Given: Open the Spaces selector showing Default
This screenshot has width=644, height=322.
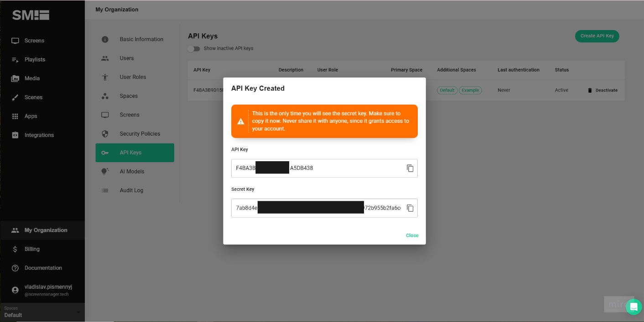Looking at the screenshot, I should coord(42,312).
